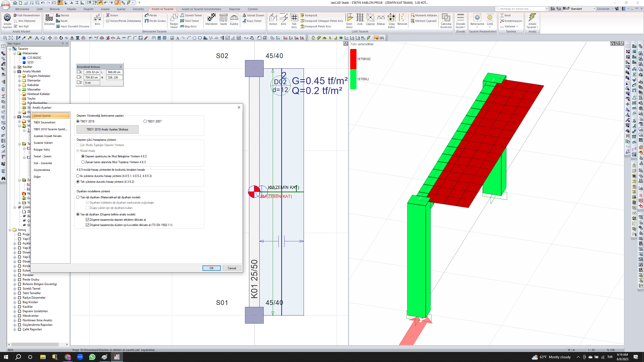Open the Cizimler ribbon tab

253,9
